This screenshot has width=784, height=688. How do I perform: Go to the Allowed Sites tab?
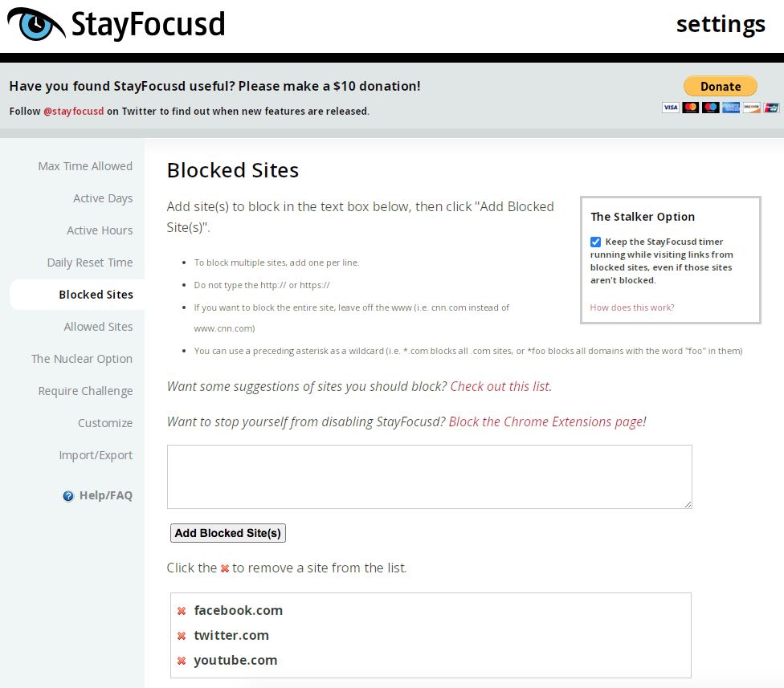click(98, 327)
